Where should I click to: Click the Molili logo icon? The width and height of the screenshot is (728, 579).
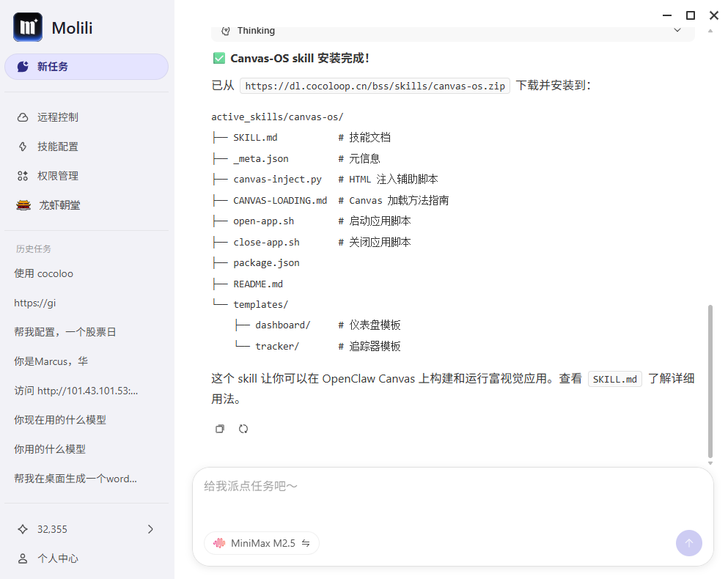[x=28, y=28]
